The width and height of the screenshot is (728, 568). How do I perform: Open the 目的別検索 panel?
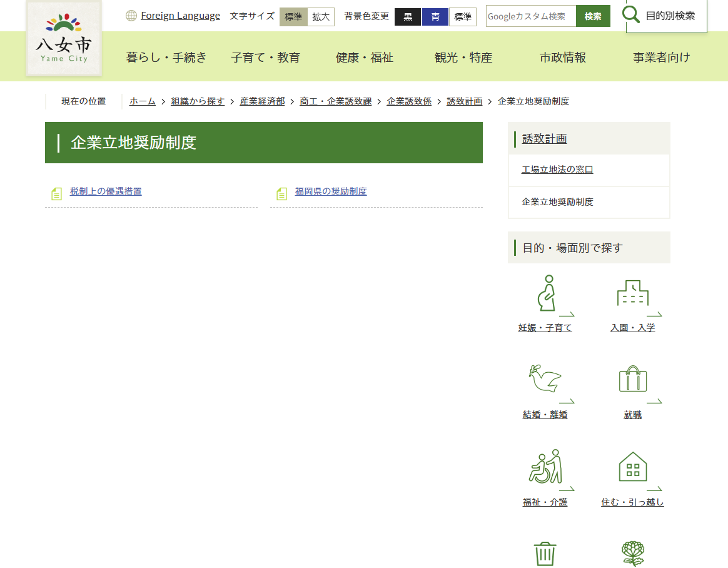pyautogui.click(x=666, y=16)
